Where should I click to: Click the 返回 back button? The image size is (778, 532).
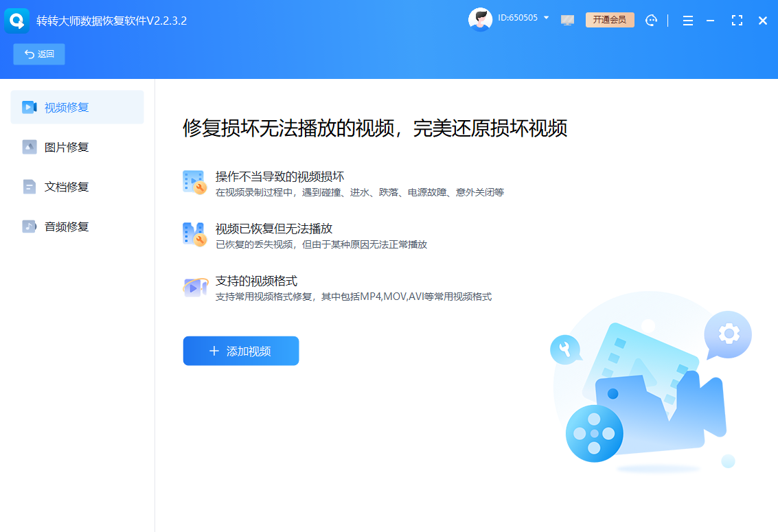[38, 54]
